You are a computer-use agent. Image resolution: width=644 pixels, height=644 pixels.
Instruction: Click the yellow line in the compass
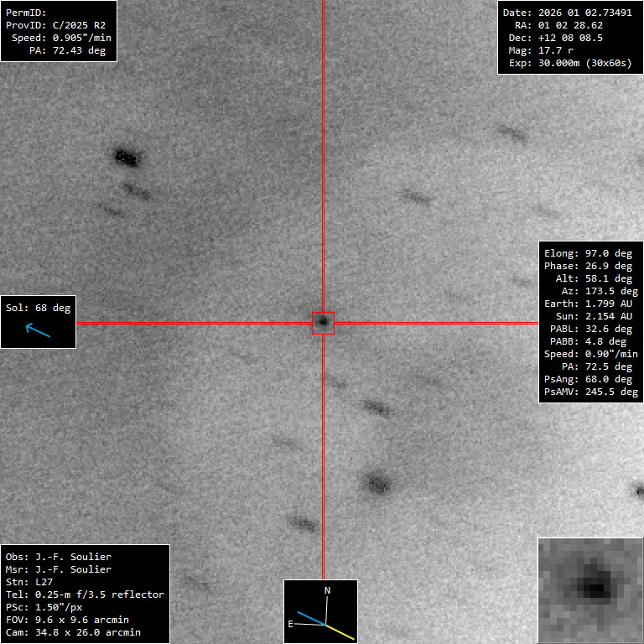340,631
